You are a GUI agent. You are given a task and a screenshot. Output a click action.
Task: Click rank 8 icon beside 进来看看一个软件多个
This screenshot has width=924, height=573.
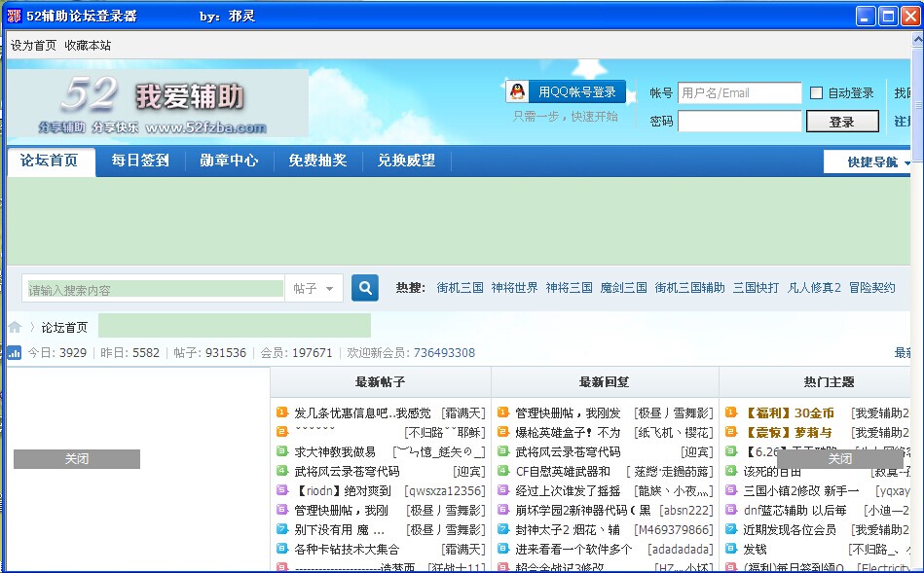(503, 549)
